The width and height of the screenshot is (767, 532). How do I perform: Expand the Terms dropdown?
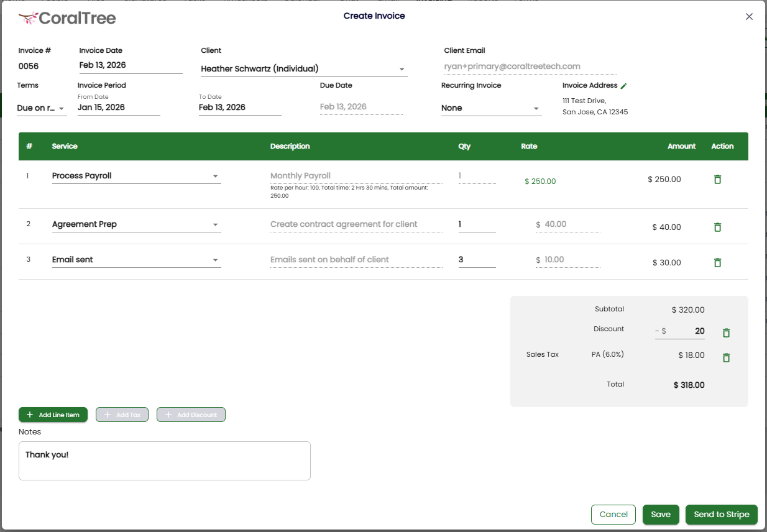coord(42,108)
